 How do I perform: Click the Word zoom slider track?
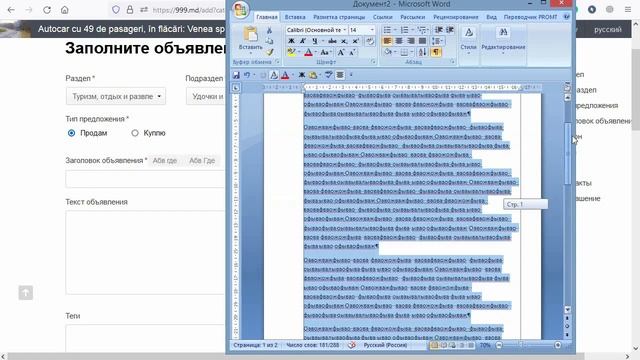pyautogui.click(x=528, y=345)
